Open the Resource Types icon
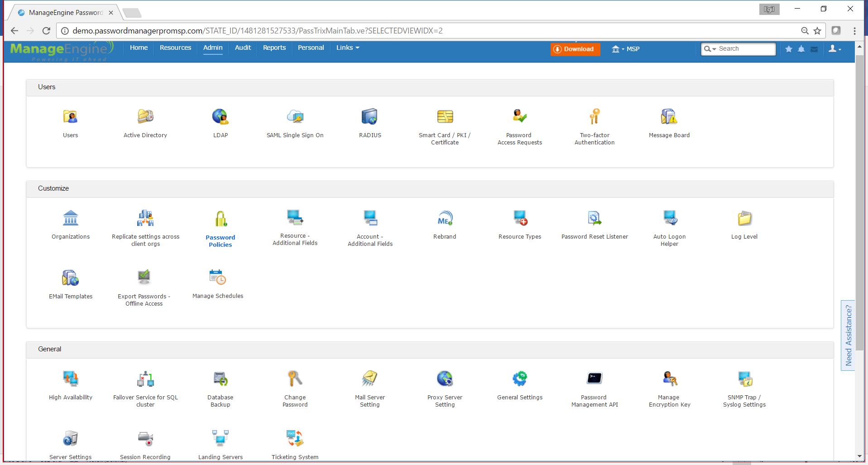 (520, 218)
